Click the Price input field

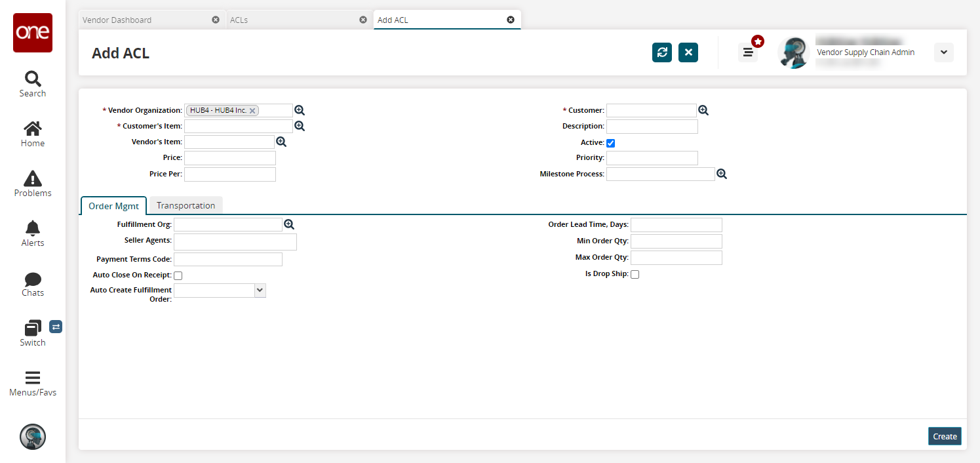229,158
